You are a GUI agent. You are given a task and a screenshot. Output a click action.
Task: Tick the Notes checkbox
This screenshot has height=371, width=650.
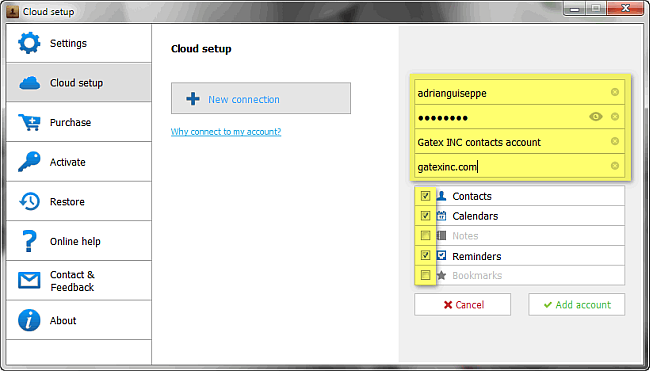pos(425,235)
